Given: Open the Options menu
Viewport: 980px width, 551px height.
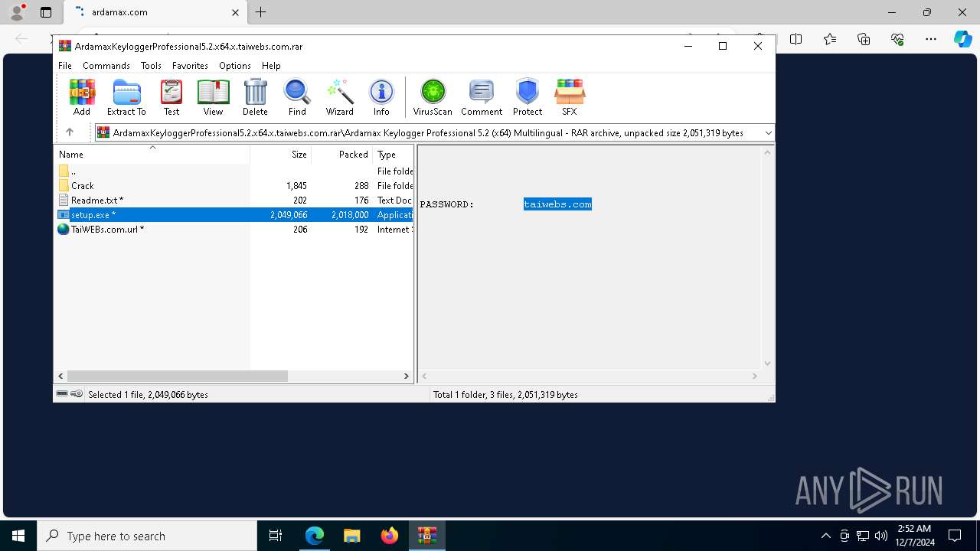Looking at the screenshot, I should click(235, 65).
